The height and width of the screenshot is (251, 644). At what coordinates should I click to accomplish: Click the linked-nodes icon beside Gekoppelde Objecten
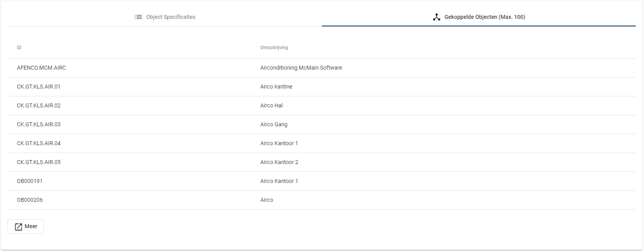click(x=436, y=17)
